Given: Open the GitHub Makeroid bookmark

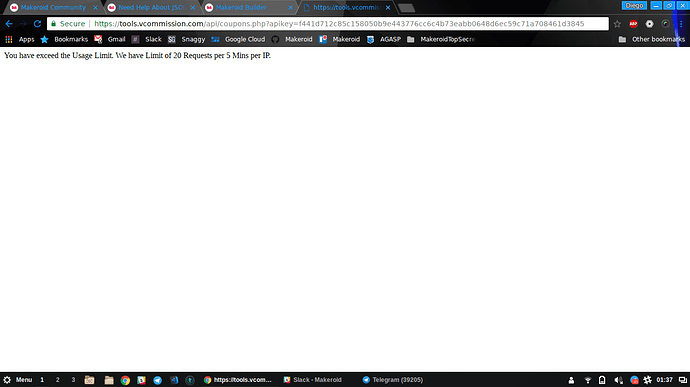Looking at the screenshot, I should point(292,39).
